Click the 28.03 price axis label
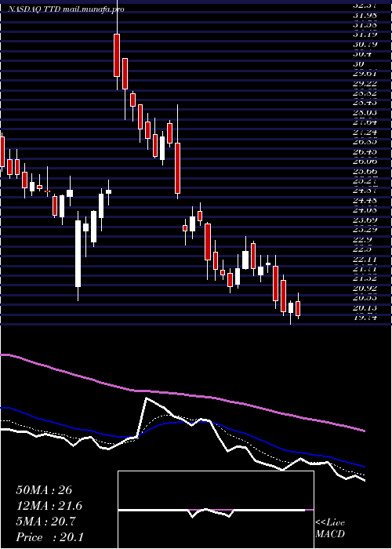This screenshot has width=392, height=549. pyautogui.click(x=365, y=113)
